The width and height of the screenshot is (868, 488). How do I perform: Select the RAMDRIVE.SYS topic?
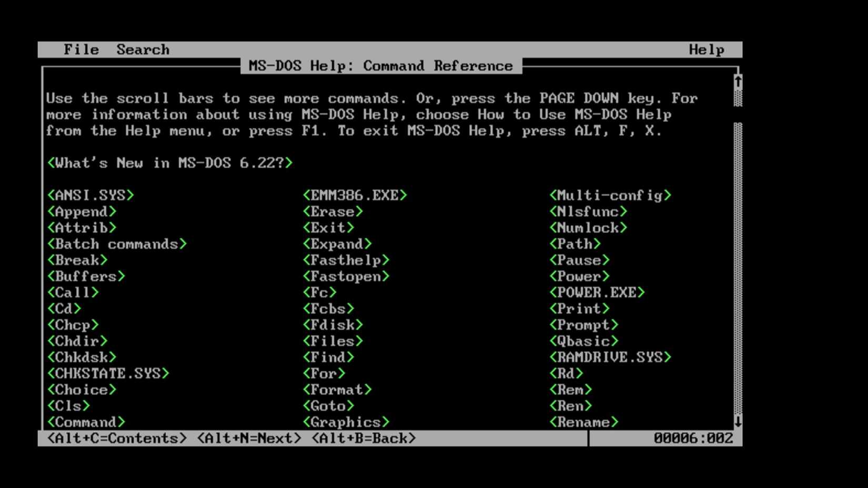[x=609, y=357]
